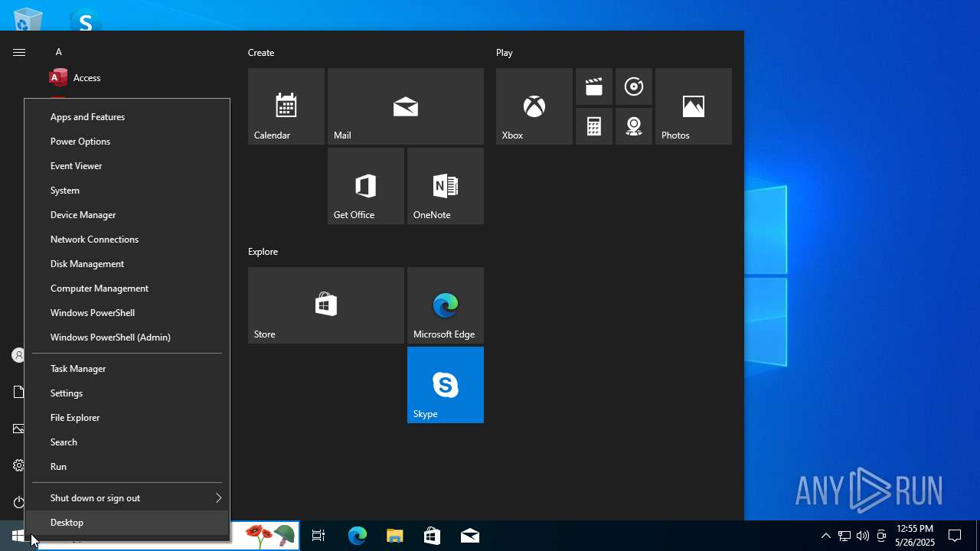
Task: Open the Groove Music small tile
Action: (x=634, y=86)
